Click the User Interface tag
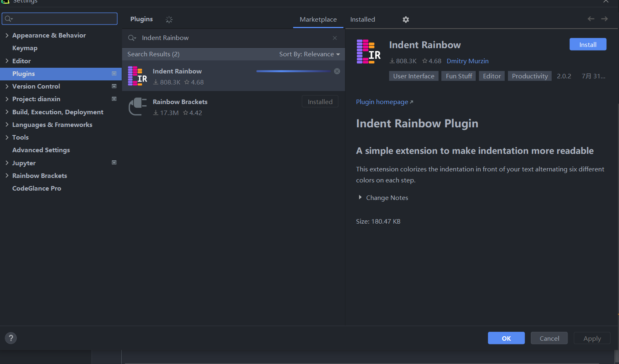This screenshot has width=619, height=364. [x=414, y=76]
